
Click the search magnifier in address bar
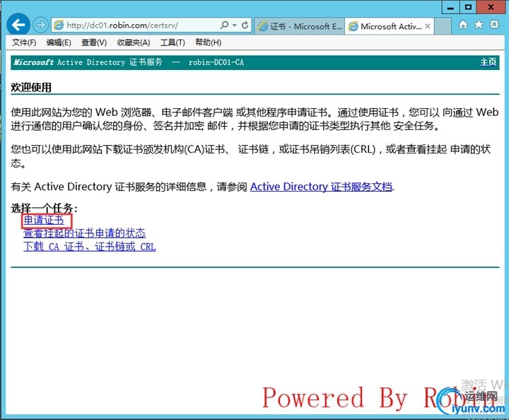(x=224, y=25)
